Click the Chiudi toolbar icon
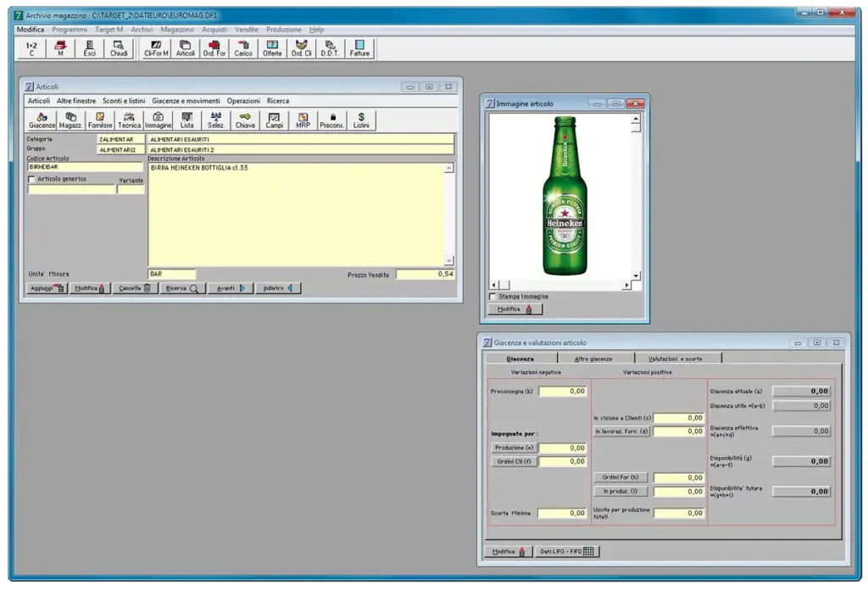 pyautogui.click(x=119, y=48)
